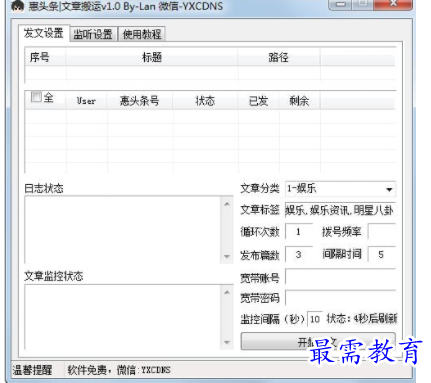The image size is (431, 383).
Task: Click the 发布篇数 input field
Action: [299, 255]
